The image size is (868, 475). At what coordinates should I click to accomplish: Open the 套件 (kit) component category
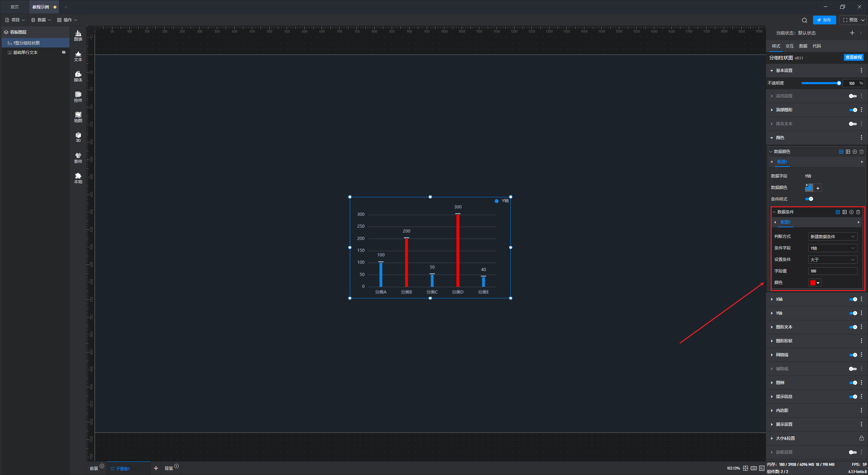point(78,157)
